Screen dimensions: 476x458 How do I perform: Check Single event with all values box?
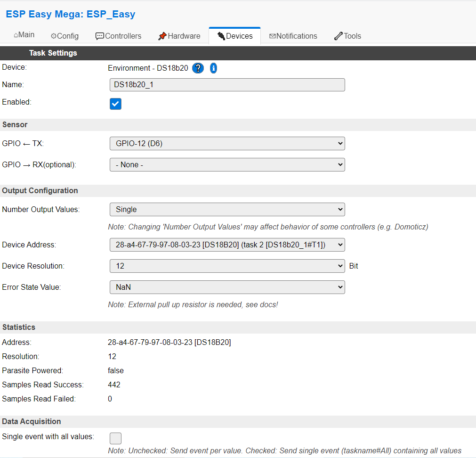[115, 438]
